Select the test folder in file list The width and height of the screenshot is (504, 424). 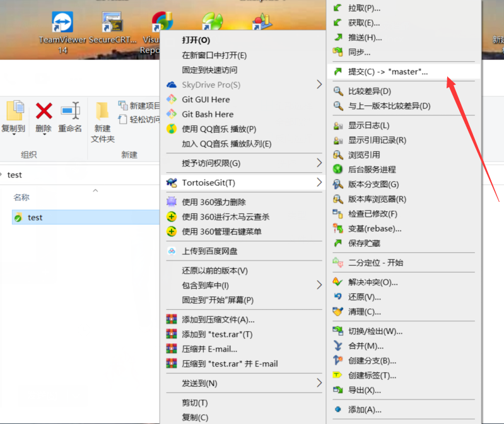(86, 217)
